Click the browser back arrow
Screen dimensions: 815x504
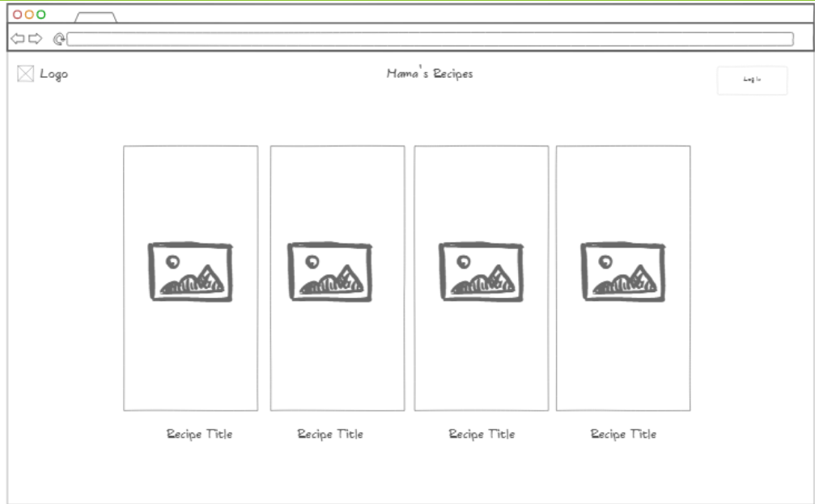[18, 39]
